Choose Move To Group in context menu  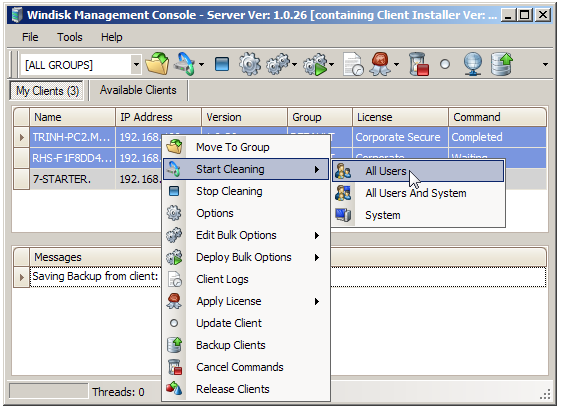coord(246,147)
